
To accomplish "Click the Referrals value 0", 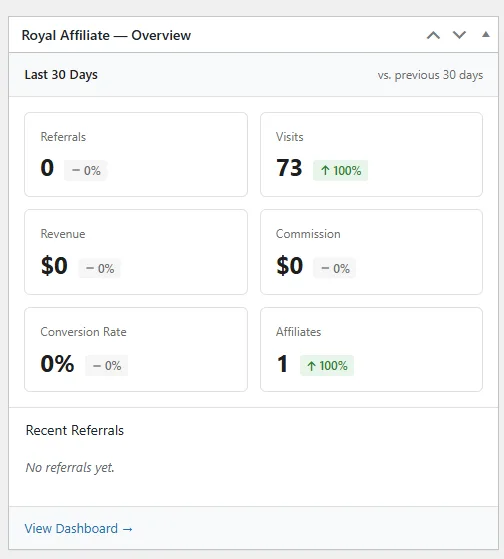I will [x=47, y=168].
